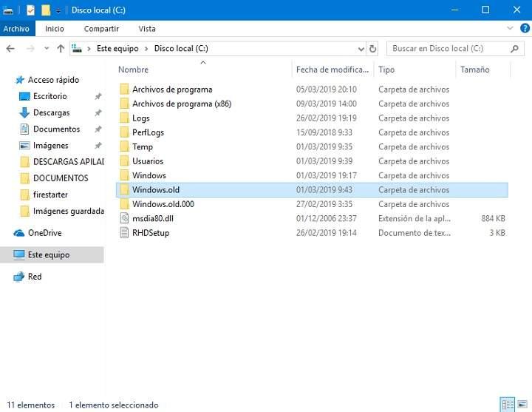Switch to the Vista ribbon tab

(x=147, y=29)
